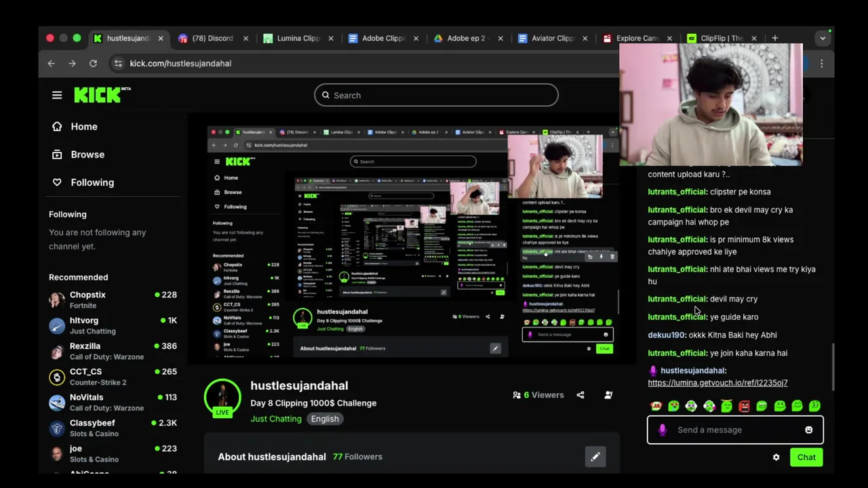868x488 pixels.
Task: Open the emoji picker in chat input
Action: 808,430
